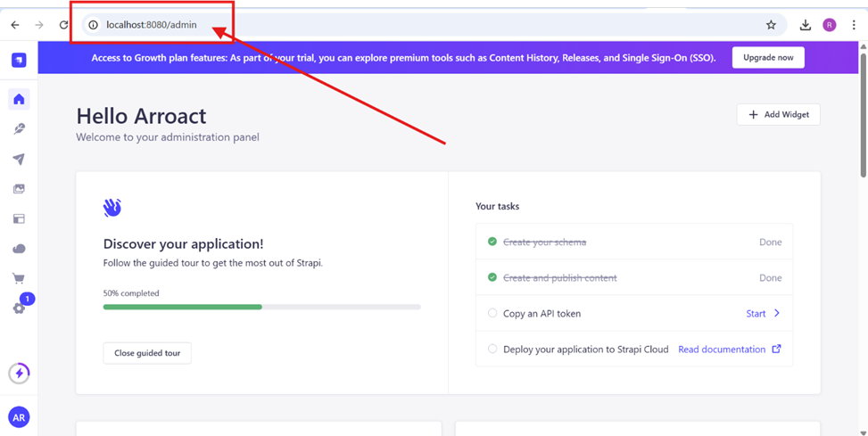Viewport: 868px width, 436px height.
Task: Click the site info icon in address bar
Action: [93, 25]
